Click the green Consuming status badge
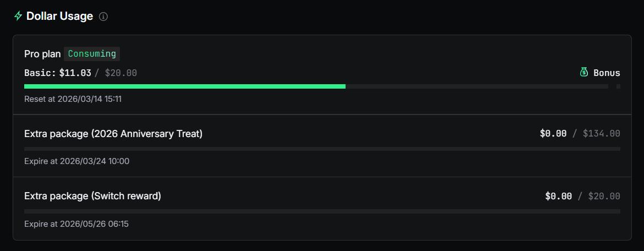Screen dimensions: 644x251 [92, 54]
